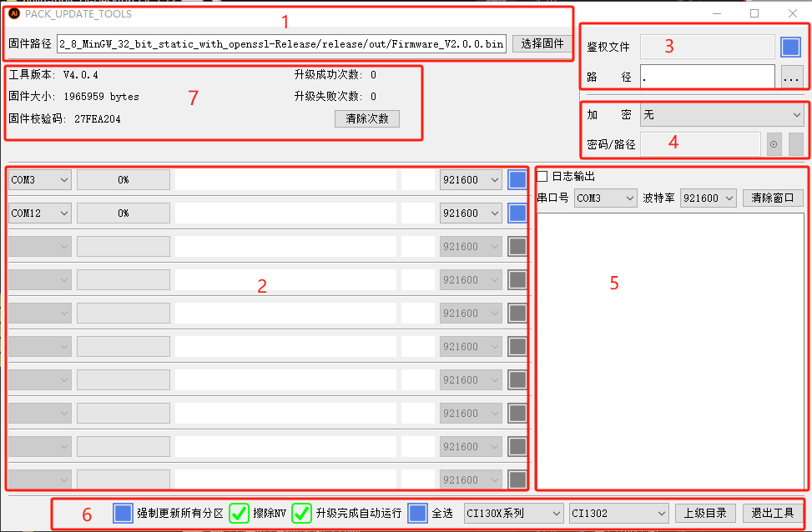812x532 pixels.
Task: Click the small ⊙ icon next to 密码/路径
Action: [774, 144]
